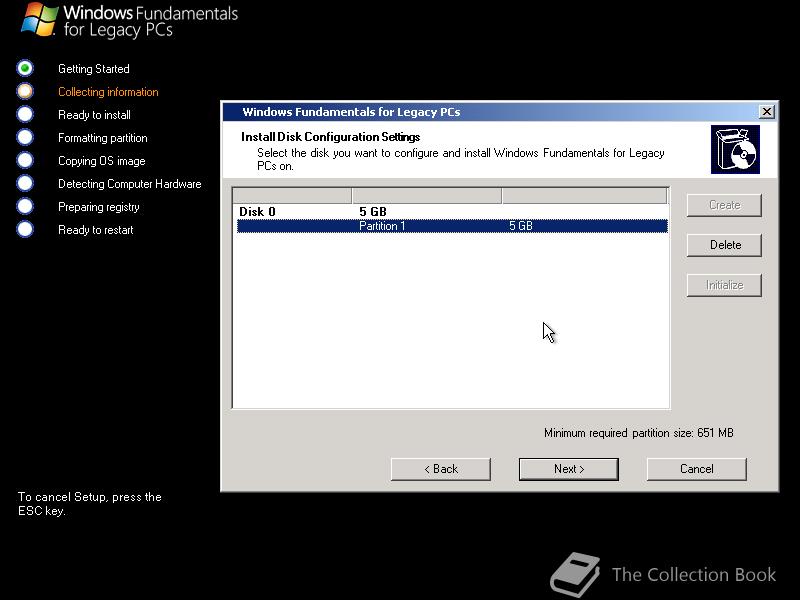Screen dimensions: 800x600
Task: Click the Formatting partition label
Action: [103, 138]
